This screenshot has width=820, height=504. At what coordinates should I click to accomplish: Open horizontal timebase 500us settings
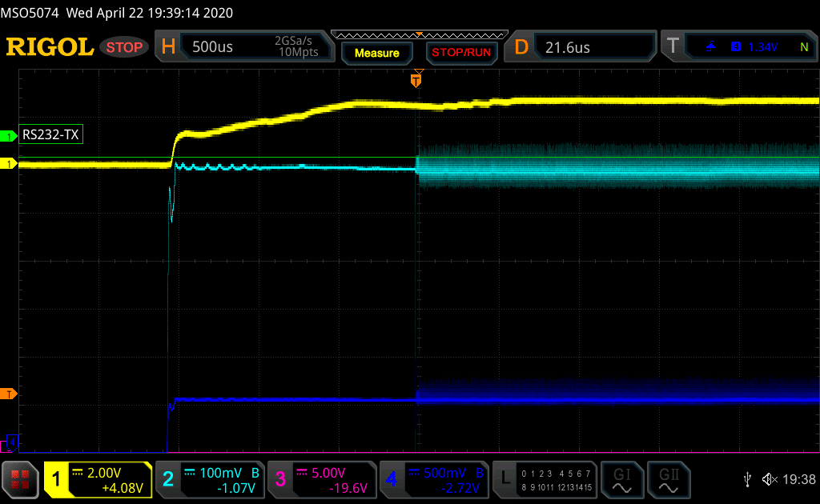pos(244,47)
